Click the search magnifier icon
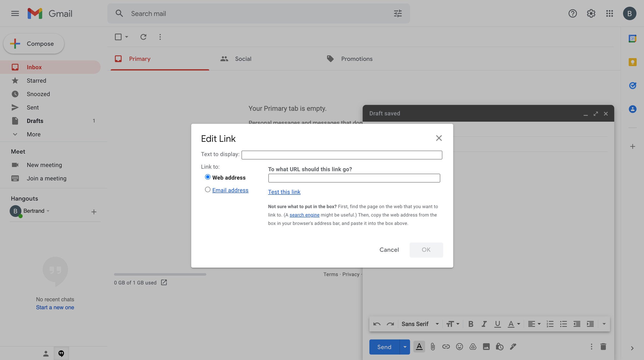The image size is (644, 360). pos(119,13)
